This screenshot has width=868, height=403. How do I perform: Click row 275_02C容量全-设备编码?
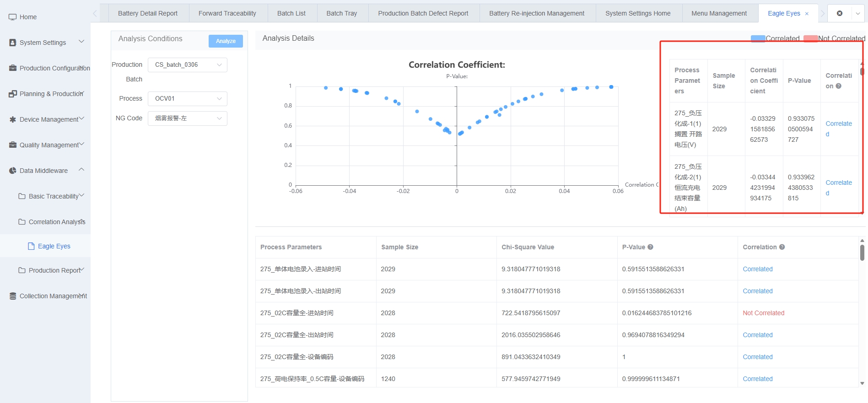click(x=557, y=357)
